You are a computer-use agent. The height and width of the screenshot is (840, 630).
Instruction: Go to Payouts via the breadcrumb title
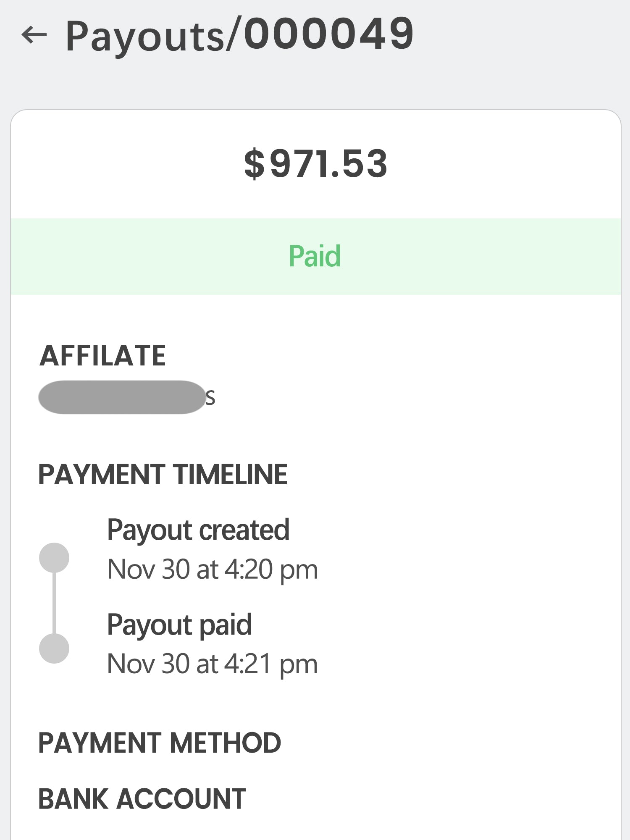(x=145, y=36)
